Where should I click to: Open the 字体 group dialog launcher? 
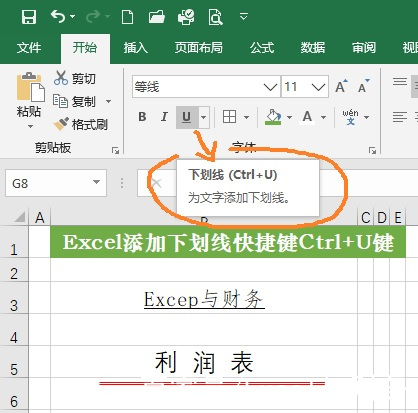(x=372, y=151)
